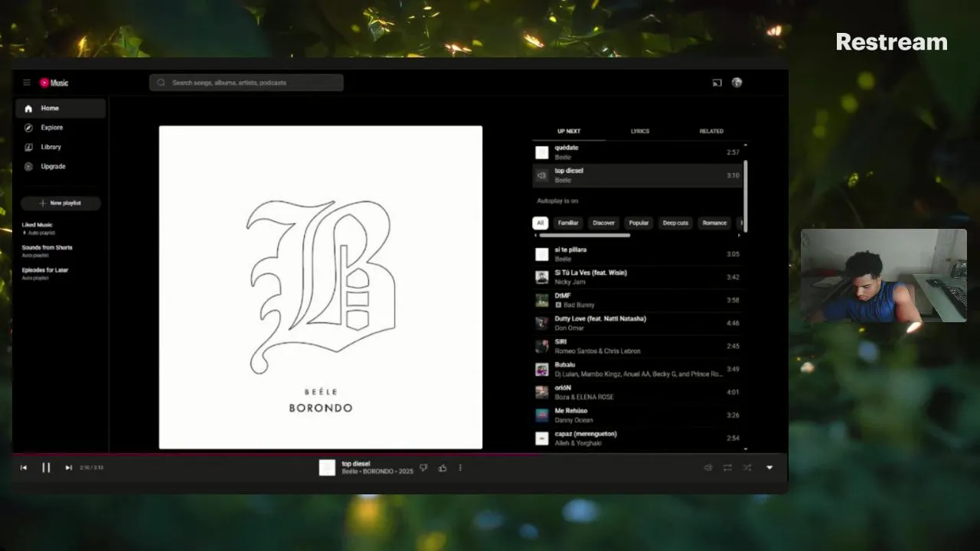Select the Deep cuts filter chip
This screenshot has height=551, width=980.
point(675,223)
